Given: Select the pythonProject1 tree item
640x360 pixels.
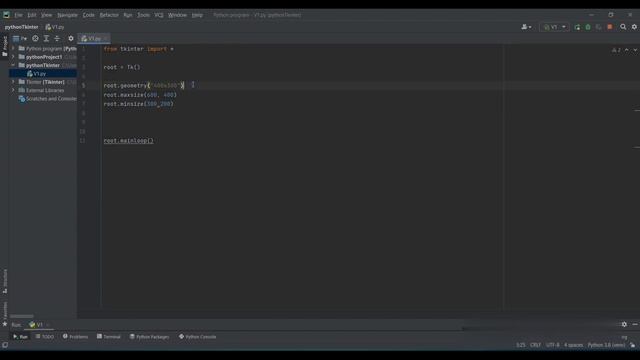Looking at the screenshot, I should pos(44,57).
